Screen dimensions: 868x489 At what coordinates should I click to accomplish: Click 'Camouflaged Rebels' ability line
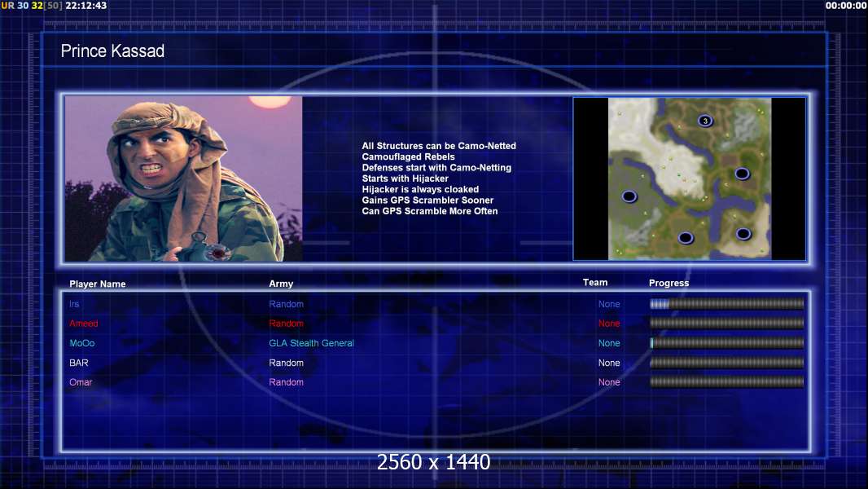[408, 156]
